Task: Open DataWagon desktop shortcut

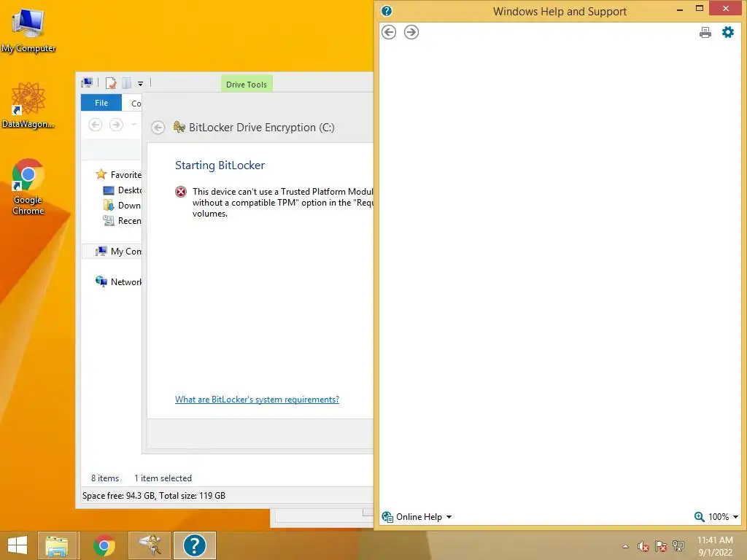Action: click(x=28, y=105)
